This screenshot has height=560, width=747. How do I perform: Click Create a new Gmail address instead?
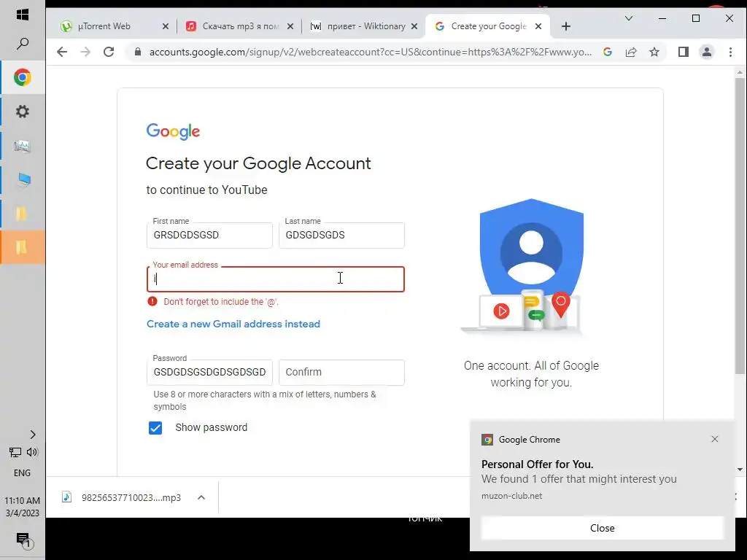pos(233,324)
